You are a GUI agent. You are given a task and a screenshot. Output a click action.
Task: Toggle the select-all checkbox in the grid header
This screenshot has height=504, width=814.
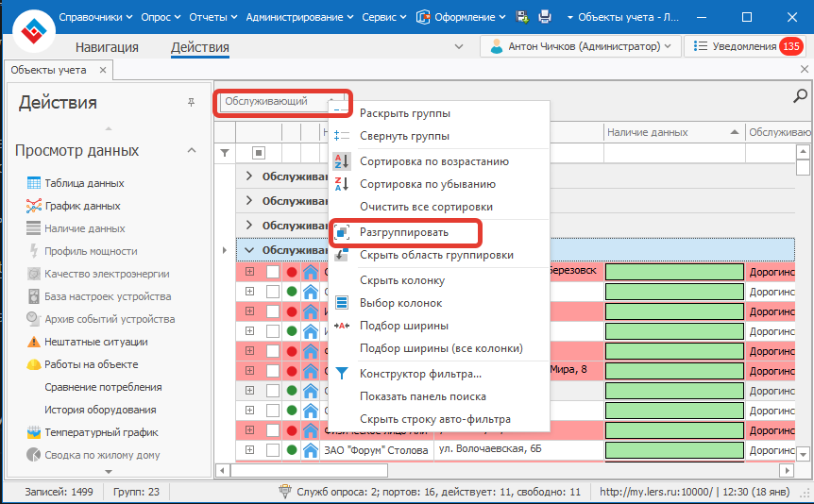point(259,152)
